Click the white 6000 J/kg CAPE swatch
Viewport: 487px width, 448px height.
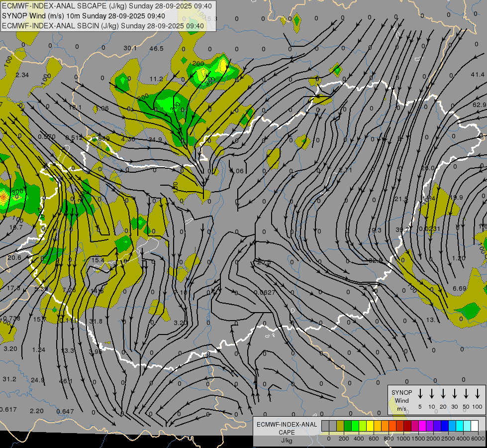pos(475,426)
